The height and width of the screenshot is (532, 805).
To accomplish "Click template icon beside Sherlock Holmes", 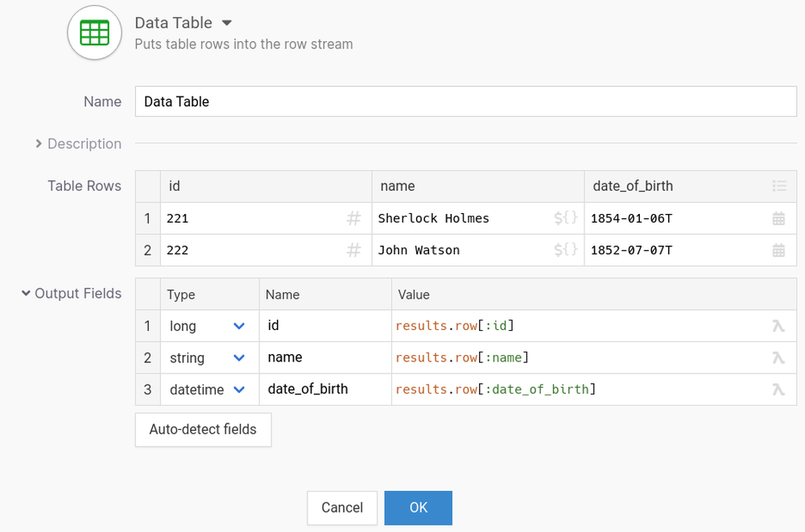I will coord(566,218).
